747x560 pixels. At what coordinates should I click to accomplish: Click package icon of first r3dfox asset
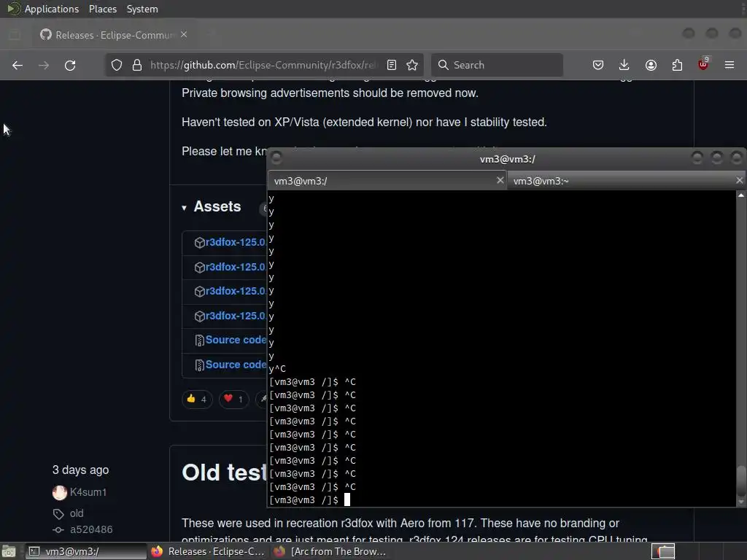(200, 243)
